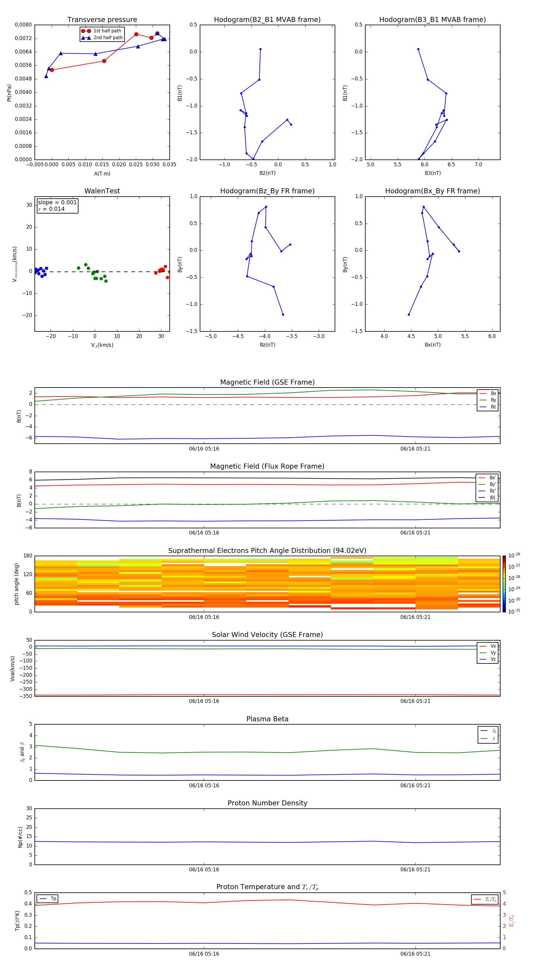Click the |B| entry in Flux Rope legend
Screen dimensions: 535x980
(x=487, y=498)
